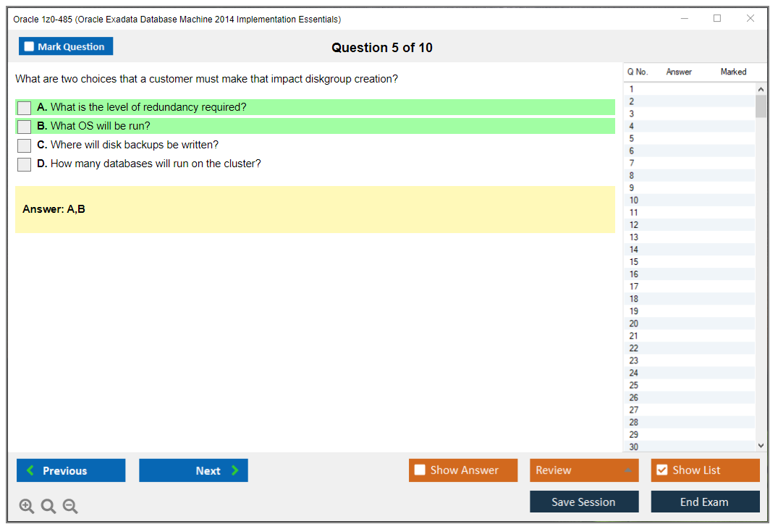Select checkbox for option C disk backups

click(25, 145)
